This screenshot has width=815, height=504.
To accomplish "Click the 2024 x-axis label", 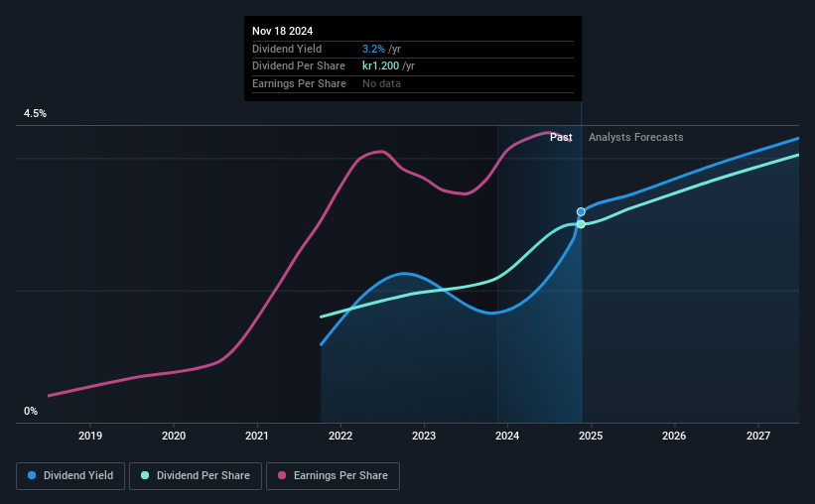I will click(x=507, y=436).
